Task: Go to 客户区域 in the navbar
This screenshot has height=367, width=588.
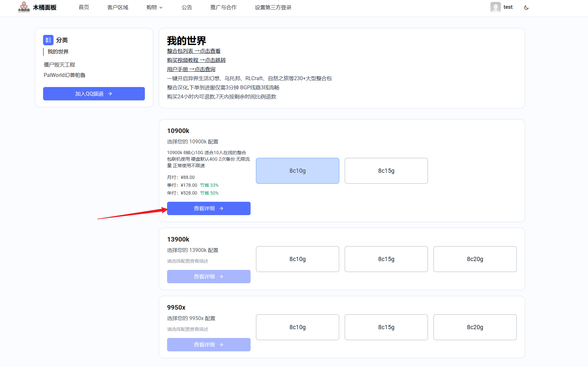Action: pyautogui.click(x=118, y=7)
